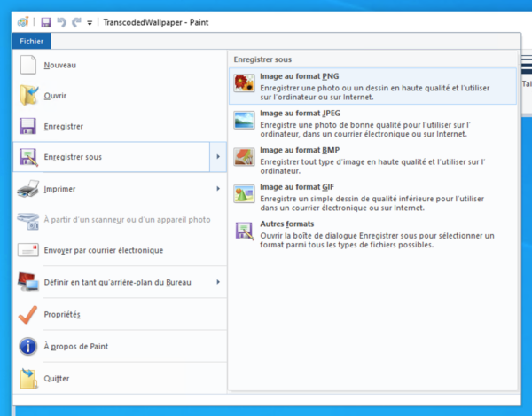The width and height of the screenshot is (532, 416).
Task: Click the floppy disk icon next to Enregistrer
Action: point(27,126)
